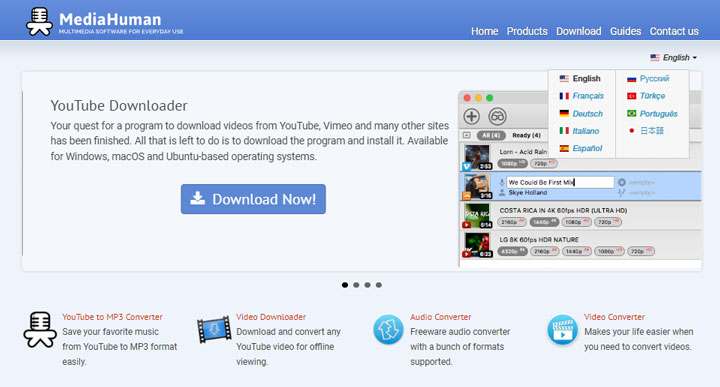Open the Video Downloader link
Viewport: 720px width, 387px height.
coord(271,317)
